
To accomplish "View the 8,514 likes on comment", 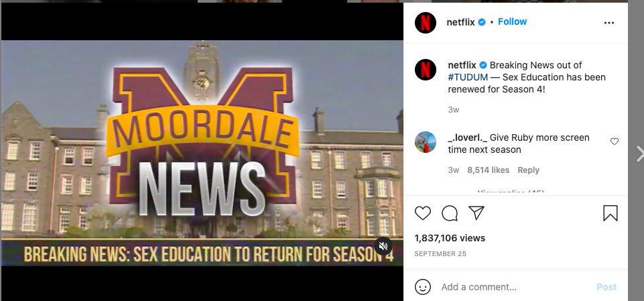I will pyautogui.click(x=488, y=170).
